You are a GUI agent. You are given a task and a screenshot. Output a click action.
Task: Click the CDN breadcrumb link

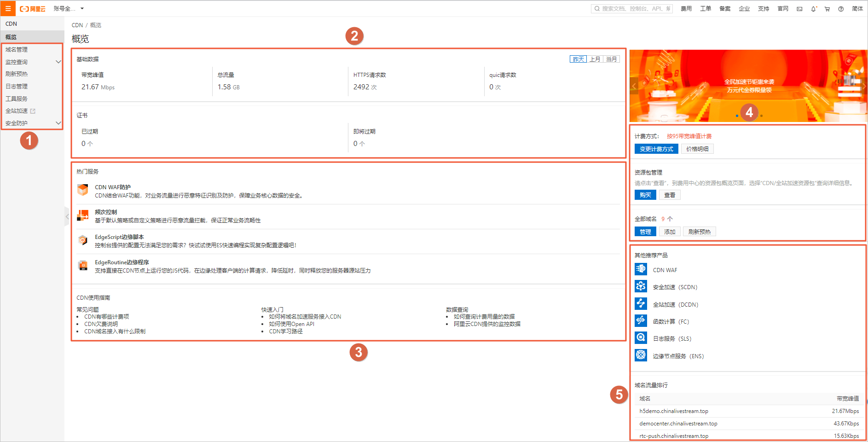point(77,25)
